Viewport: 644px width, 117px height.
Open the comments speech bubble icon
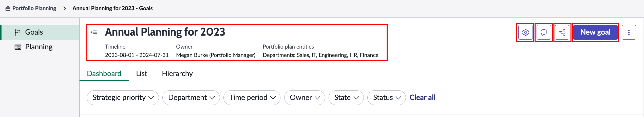coord(544,32)
